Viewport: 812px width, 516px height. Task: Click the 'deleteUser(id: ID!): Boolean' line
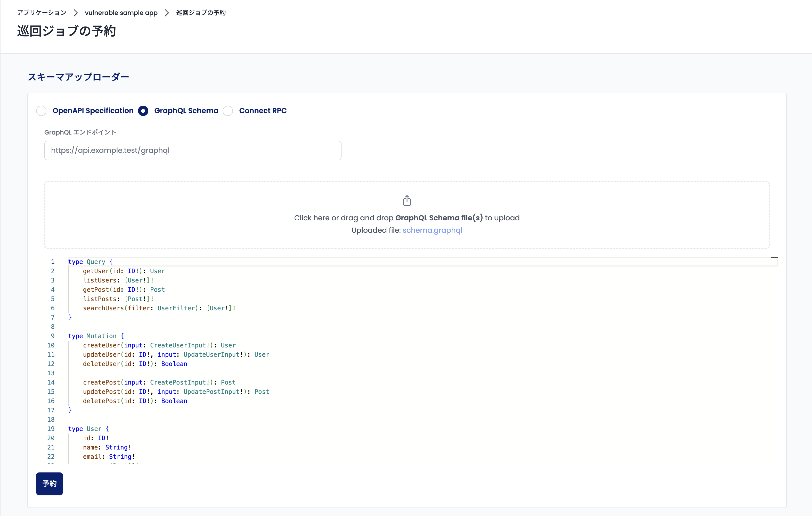pyautogui.click(x=135, y=364)
